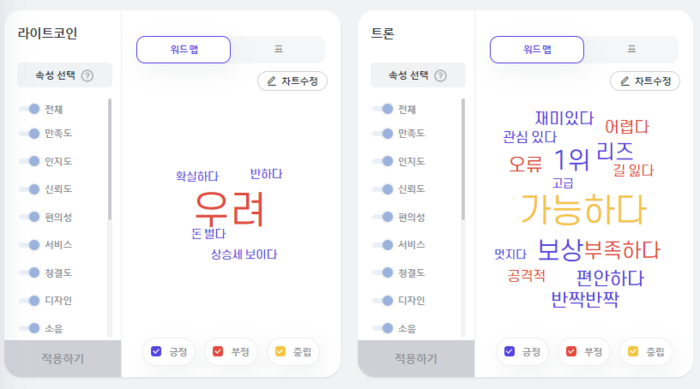
Task: Select 워드 맵 tab in 트론 panel
Action: [x=537, y=50]
